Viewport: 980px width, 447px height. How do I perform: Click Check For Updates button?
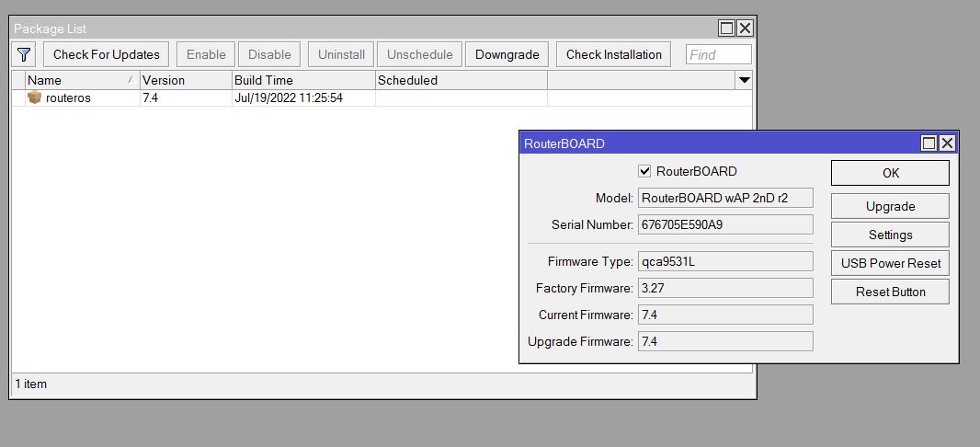tap(107, 54)
